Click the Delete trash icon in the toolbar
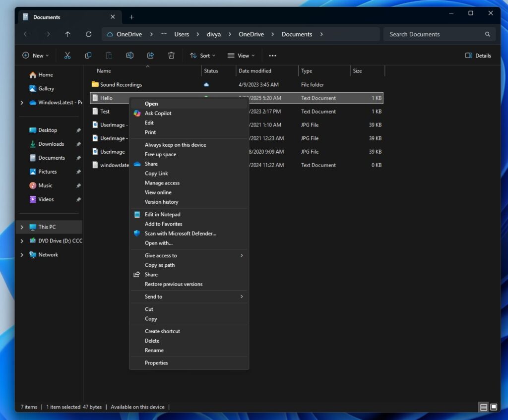Viewport: 508px width, 420px height. 171,56
